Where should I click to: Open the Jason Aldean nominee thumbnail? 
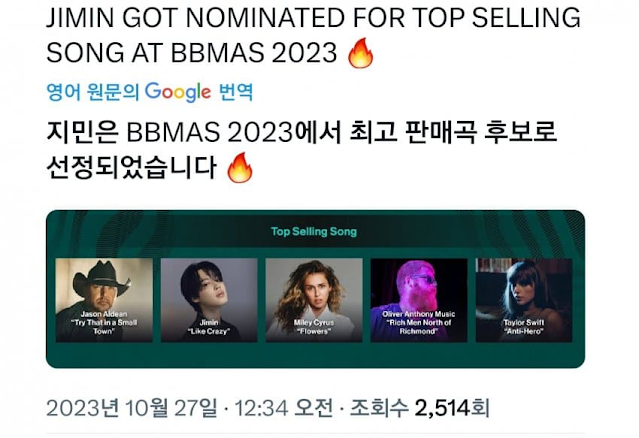pyautogui.click(x=104, y=300)
